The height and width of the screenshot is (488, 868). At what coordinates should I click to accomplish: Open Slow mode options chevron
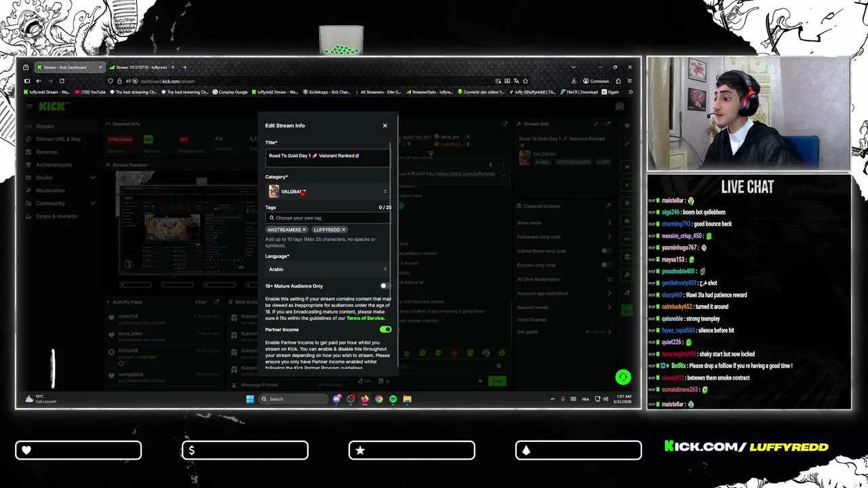tap(609, 223)
